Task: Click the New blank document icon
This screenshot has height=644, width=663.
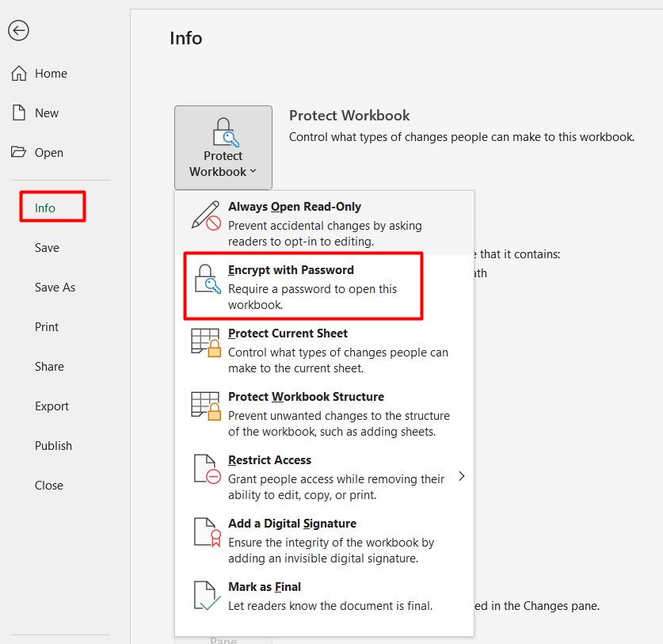Action: (x=19, y=113)
